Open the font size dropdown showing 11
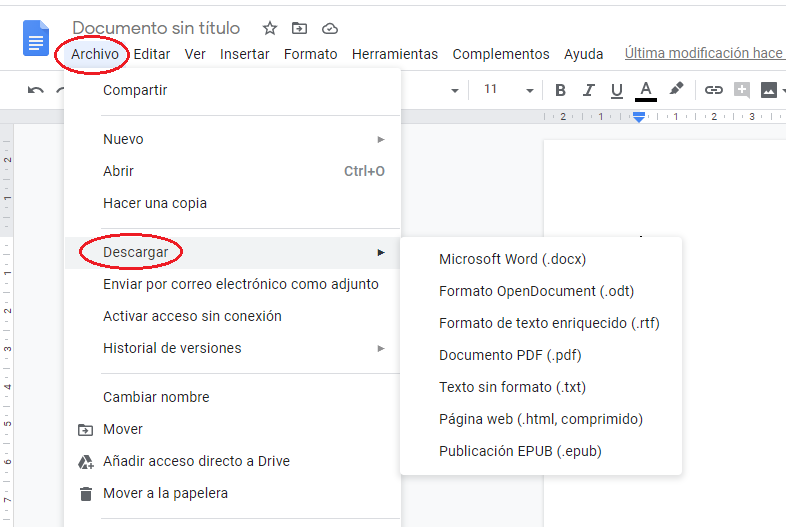This screenshot has height=527, width=786. [508, 90]
